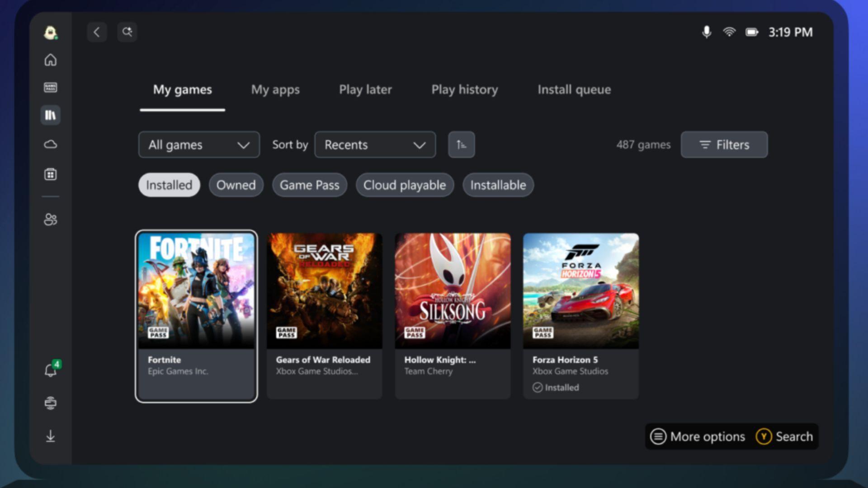
Task: Click Game Pass badge on Fortnite cover
Action: coord(158,333)
